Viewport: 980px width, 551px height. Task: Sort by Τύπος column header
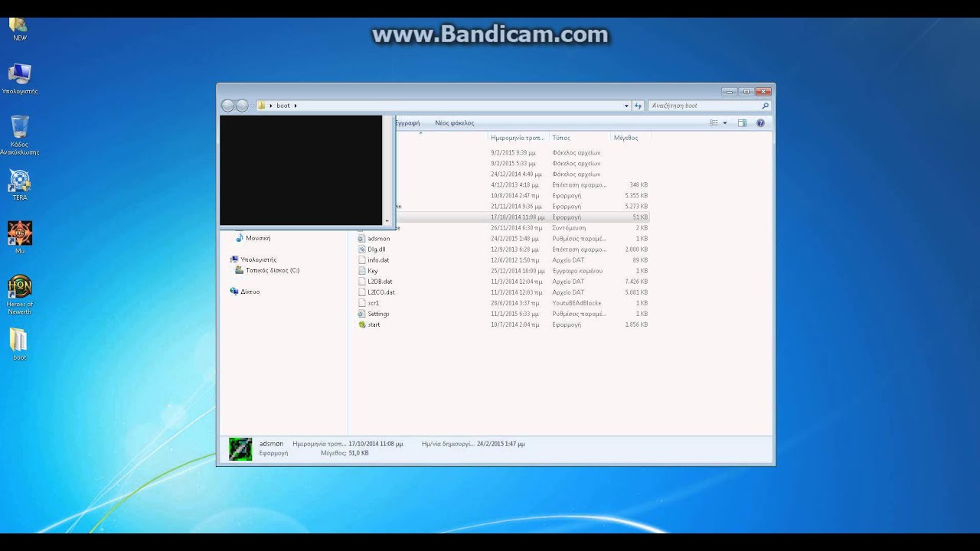click(561, 138)
